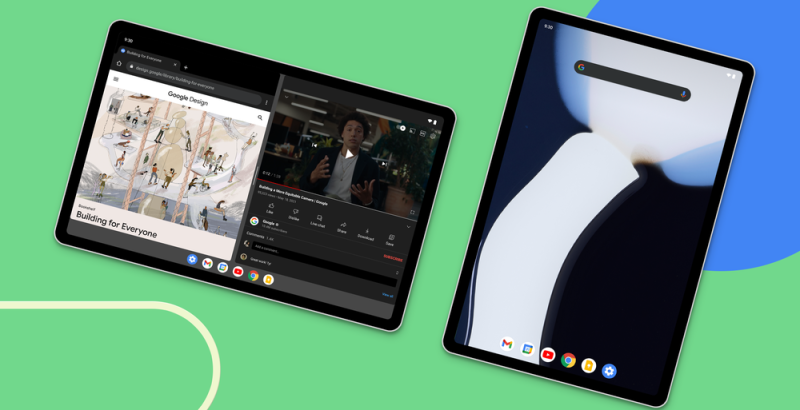This screenshot has height=410, width=800.
Task: Click the 'Building a More Equitable Camera' video title
Action: click(x=293, y=195)
